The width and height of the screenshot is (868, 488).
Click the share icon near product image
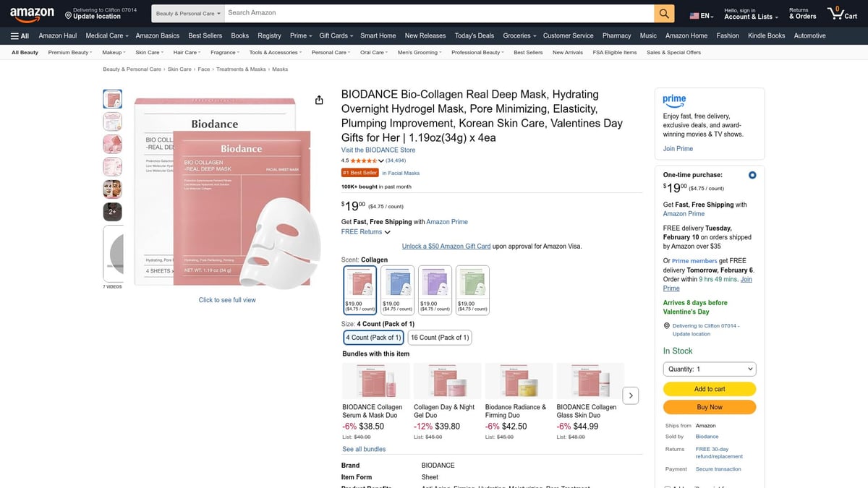click(x=319, y=100)
